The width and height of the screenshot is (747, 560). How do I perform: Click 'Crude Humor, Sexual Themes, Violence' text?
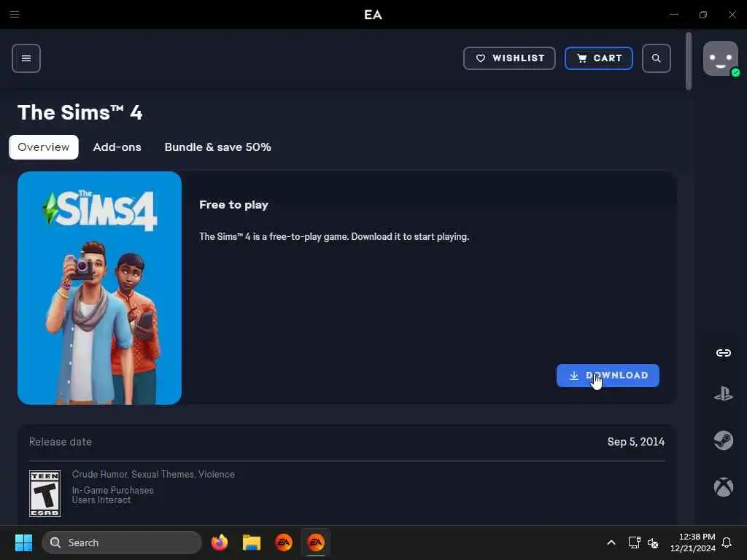[x=153, y=474]
